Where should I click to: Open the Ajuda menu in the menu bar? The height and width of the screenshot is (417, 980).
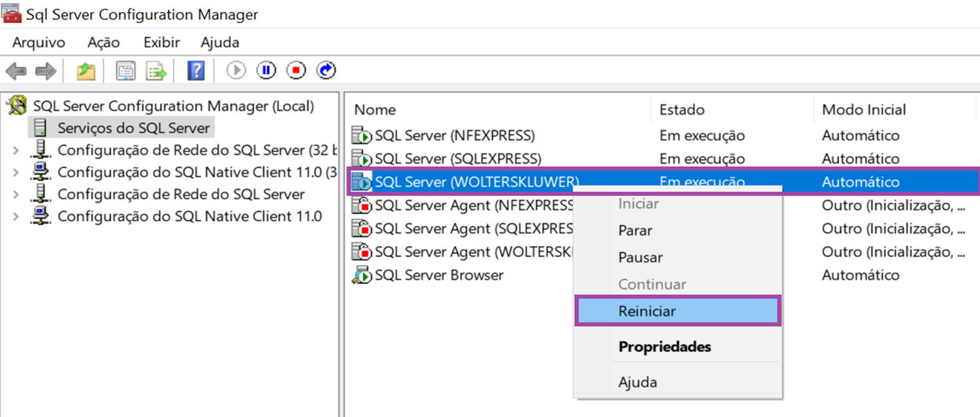click(220, 42)
